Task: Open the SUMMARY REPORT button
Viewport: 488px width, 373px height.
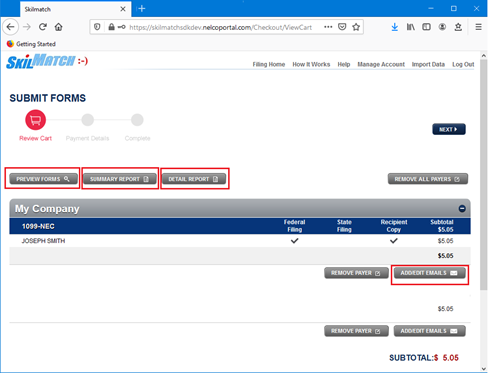Action: point(120,179)
